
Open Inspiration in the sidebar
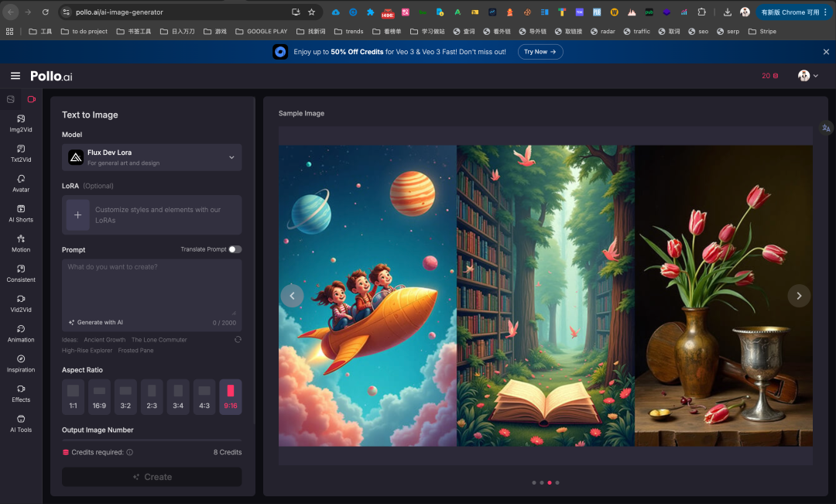tap(21, 363)
